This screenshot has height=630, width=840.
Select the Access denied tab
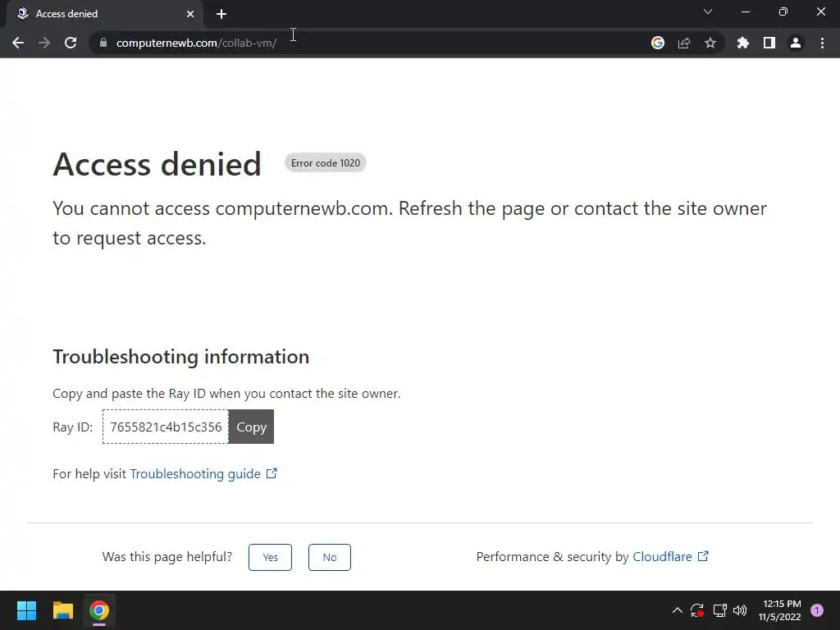[105, 14]
